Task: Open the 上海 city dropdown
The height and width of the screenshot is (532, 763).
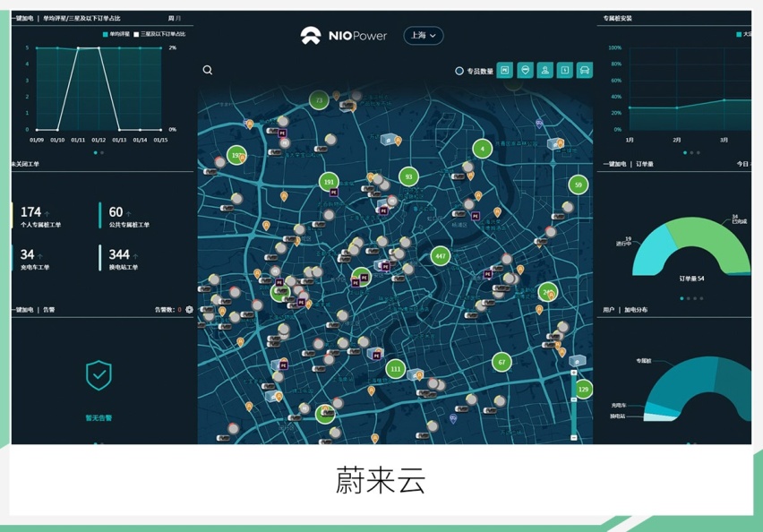Action: click(x=424, y=36)
